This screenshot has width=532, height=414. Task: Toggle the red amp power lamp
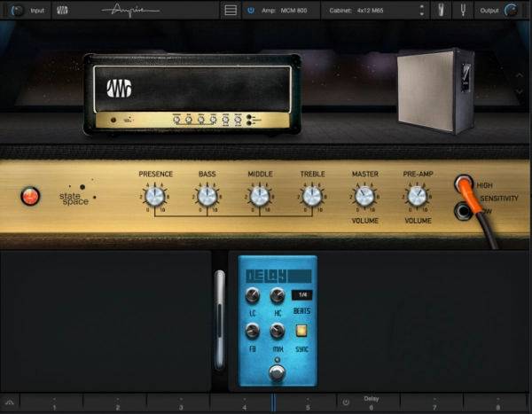click(x=30, y=197)
